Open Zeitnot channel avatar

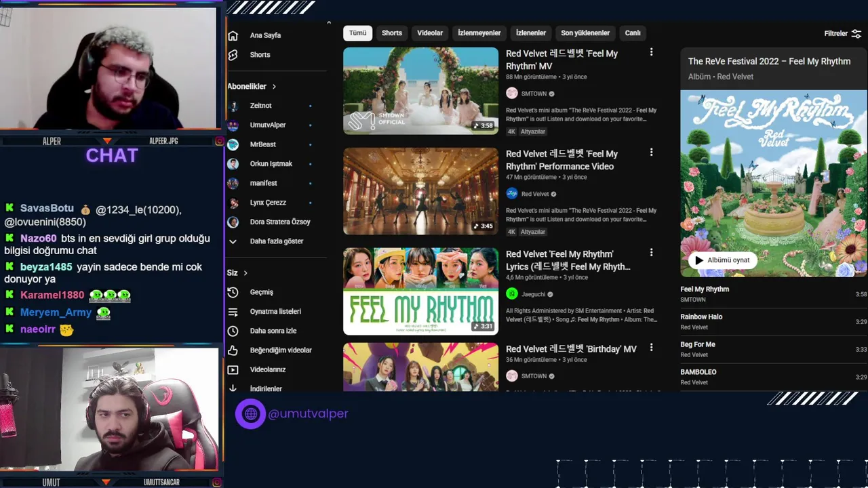(x=233, y=106)
